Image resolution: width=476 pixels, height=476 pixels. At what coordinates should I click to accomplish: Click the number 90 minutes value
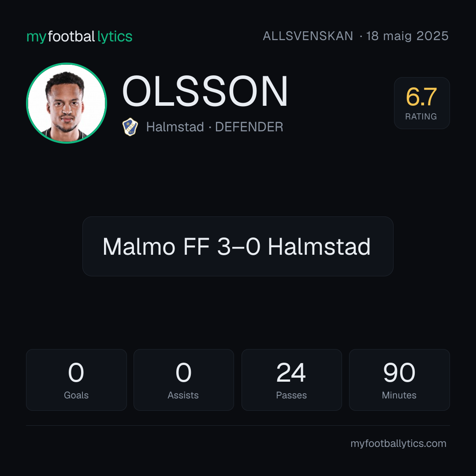399,372
